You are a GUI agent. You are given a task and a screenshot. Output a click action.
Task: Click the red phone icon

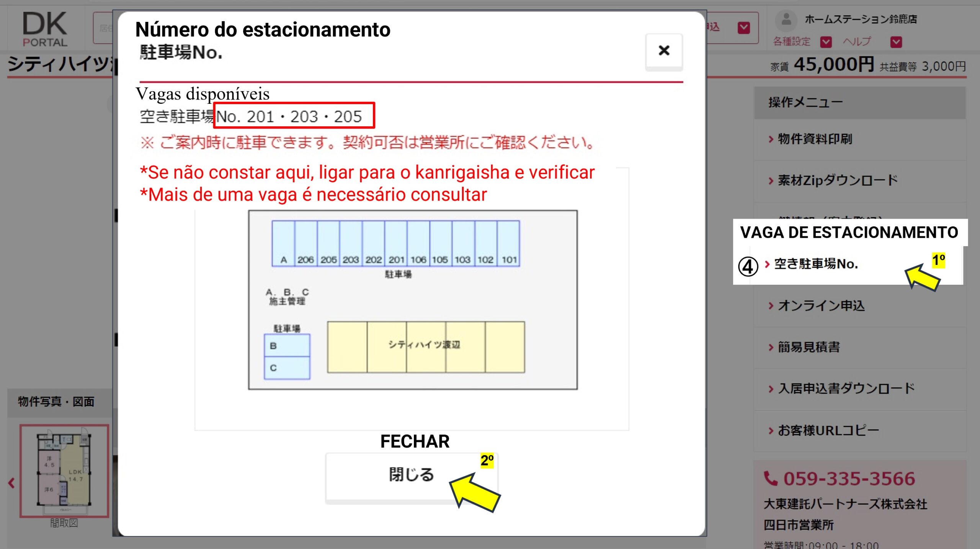[x=770, y=479]
